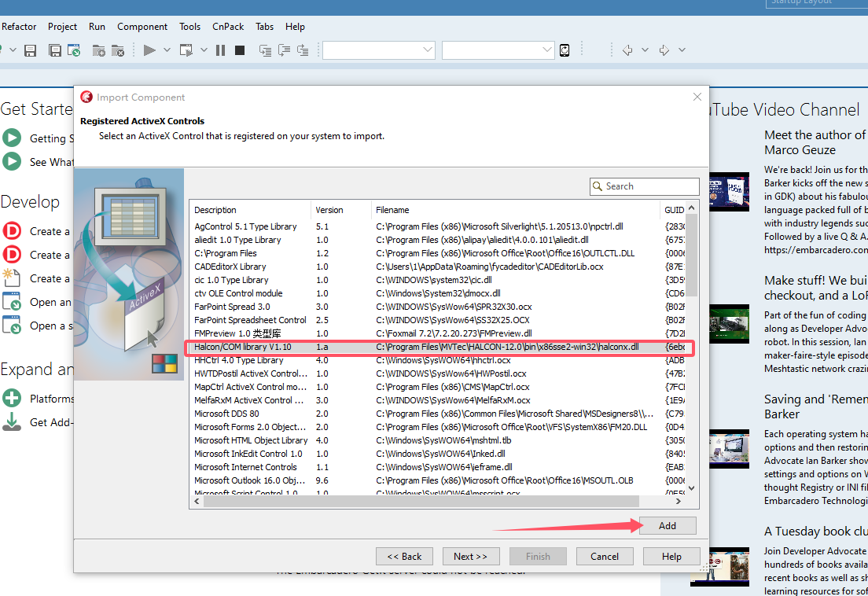The height and width of the screenshot is (596, 868).
Task: Open the Refactor menu
Action: tap(18, 27)
